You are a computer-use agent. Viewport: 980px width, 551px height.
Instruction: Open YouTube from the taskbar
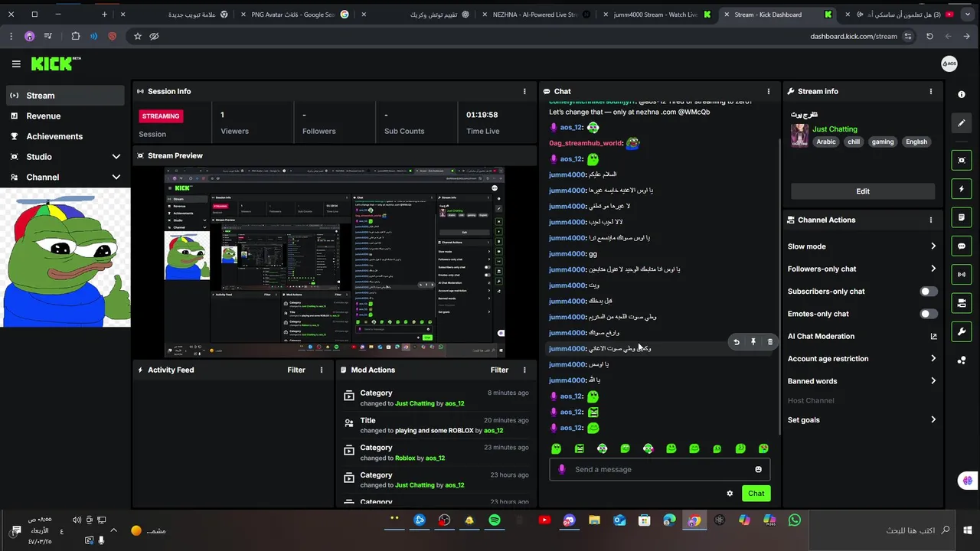544,520
